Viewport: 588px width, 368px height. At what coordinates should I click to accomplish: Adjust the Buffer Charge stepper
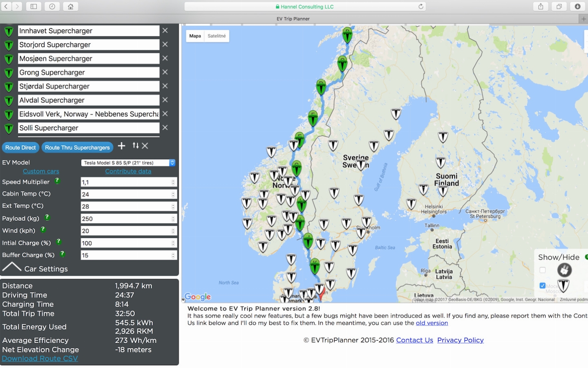(173, 256)
